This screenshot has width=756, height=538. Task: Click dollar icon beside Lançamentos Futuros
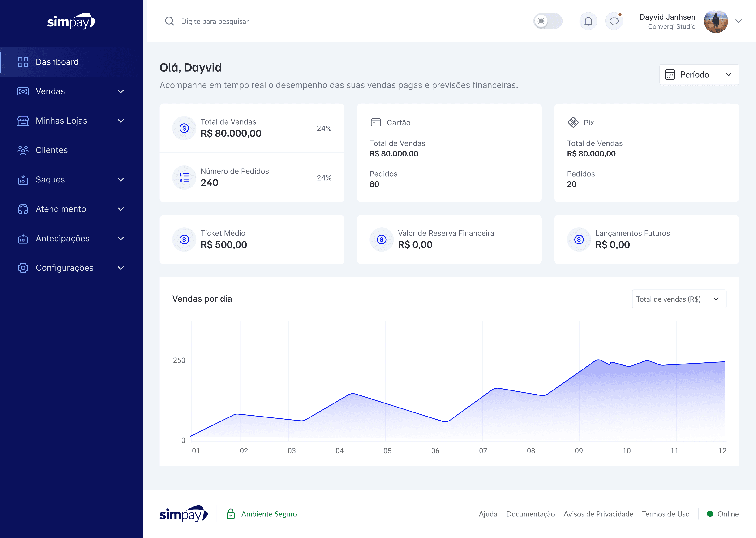579,239
